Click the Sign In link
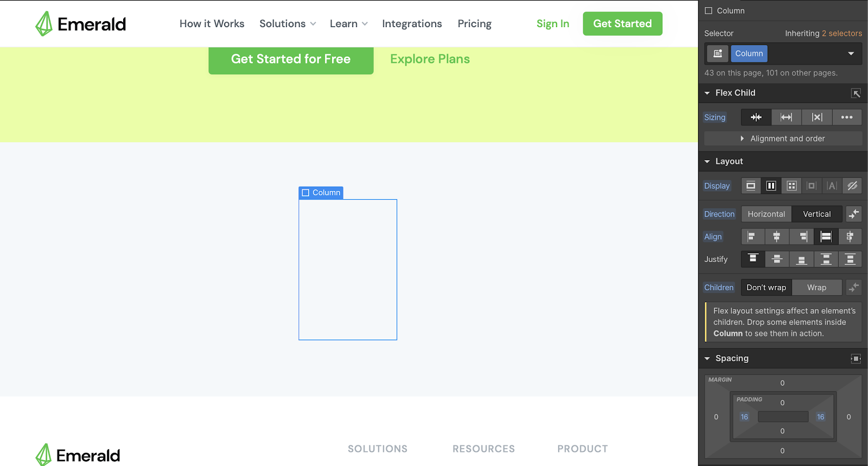 click(x=553, y=24)
